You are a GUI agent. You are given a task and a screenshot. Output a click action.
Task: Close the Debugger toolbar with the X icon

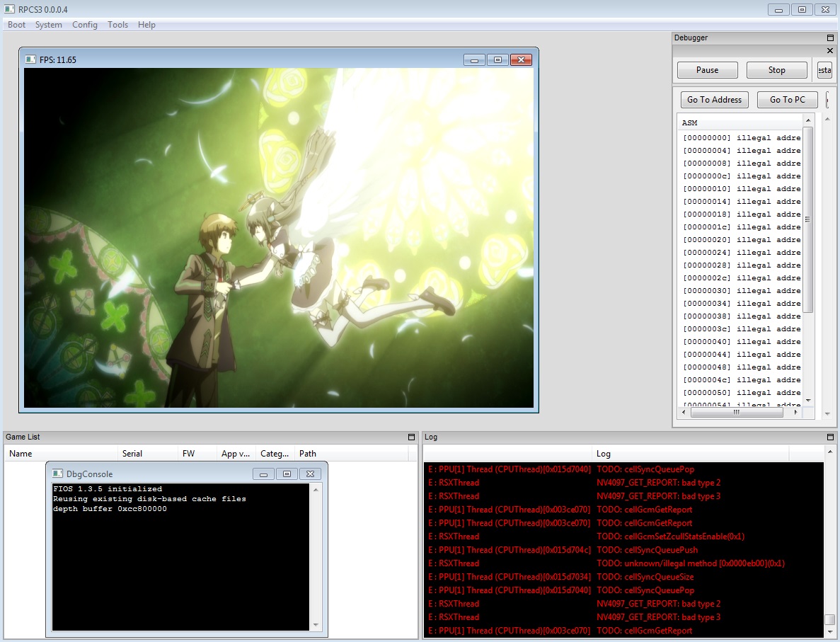pos(830,51)
